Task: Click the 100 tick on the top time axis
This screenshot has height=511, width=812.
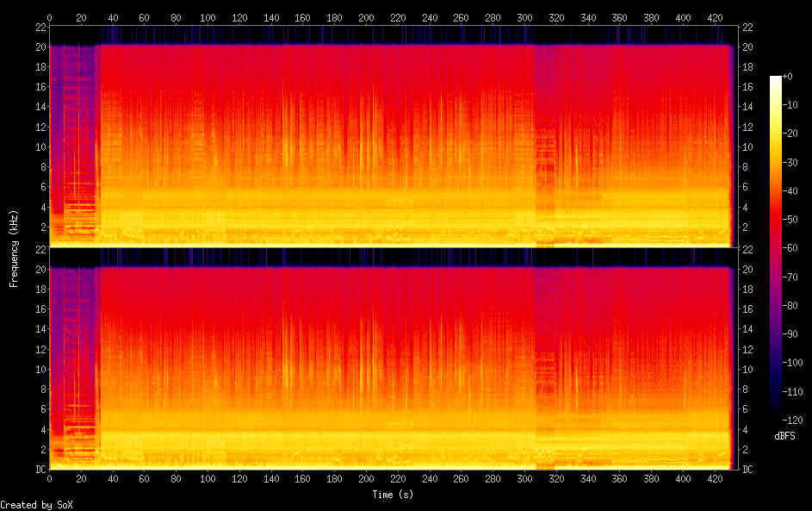Action: pos(208,16)
